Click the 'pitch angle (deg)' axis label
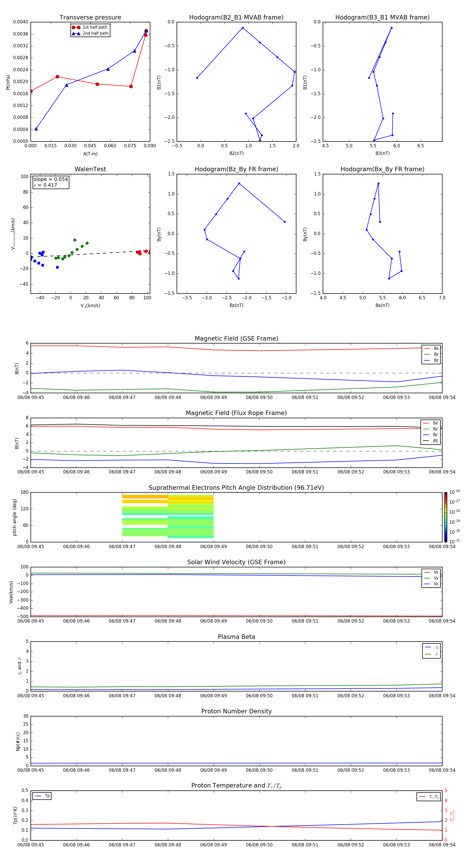Viewport: 473px width, 868px height. coord(14,517)
